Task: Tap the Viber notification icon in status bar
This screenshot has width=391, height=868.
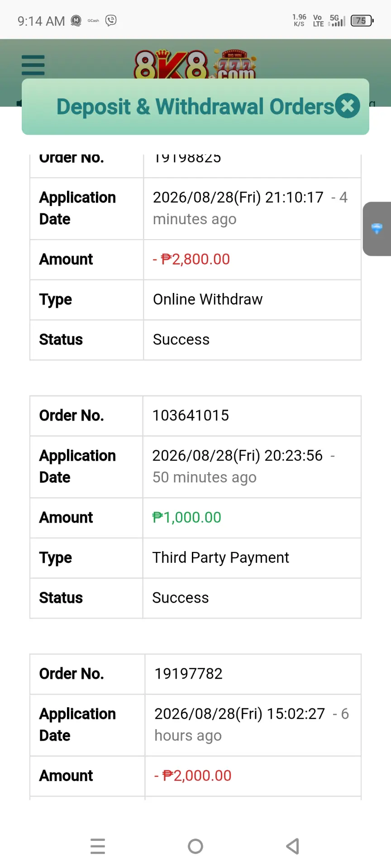Action: [x=111, y=20]
